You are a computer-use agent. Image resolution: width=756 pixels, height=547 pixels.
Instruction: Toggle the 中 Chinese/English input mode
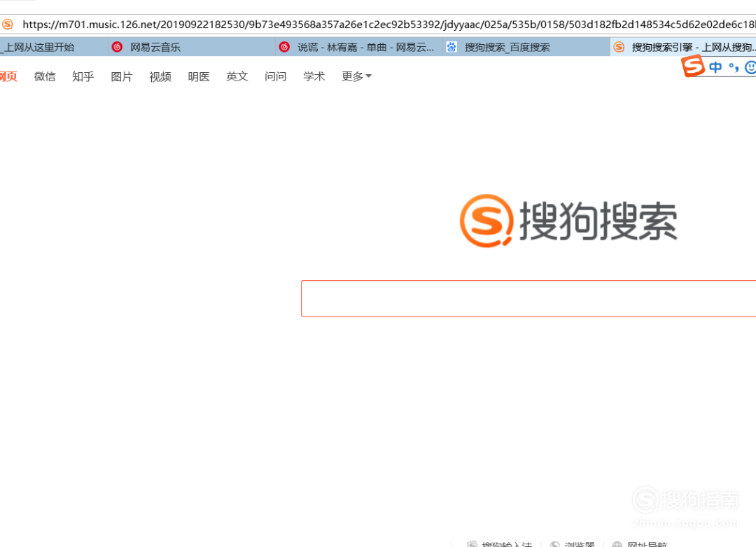pos(715,67)
